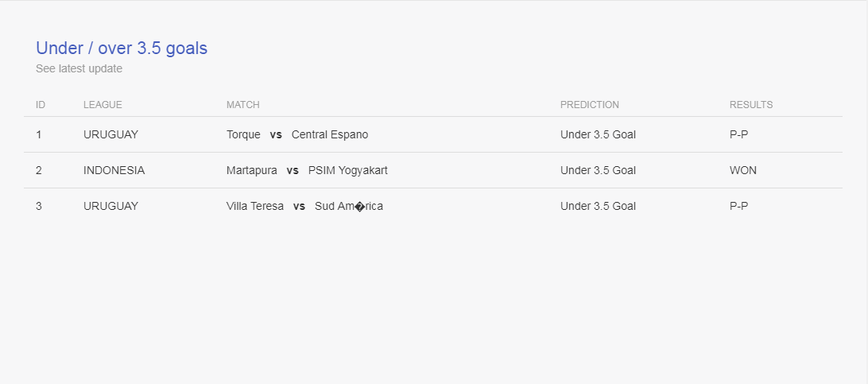Select P-P result in row 1
868x384 pixels.
pos(739,134)
